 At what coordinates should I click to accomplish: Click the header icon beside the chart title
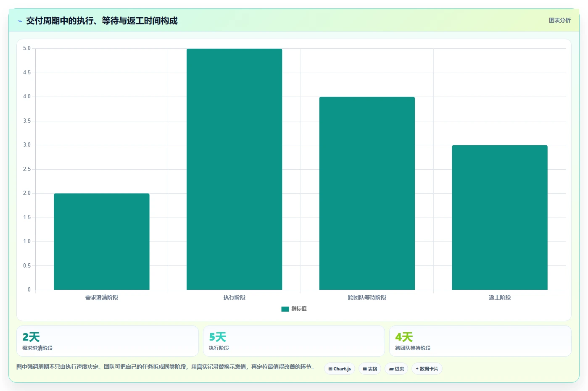(20, 21)
